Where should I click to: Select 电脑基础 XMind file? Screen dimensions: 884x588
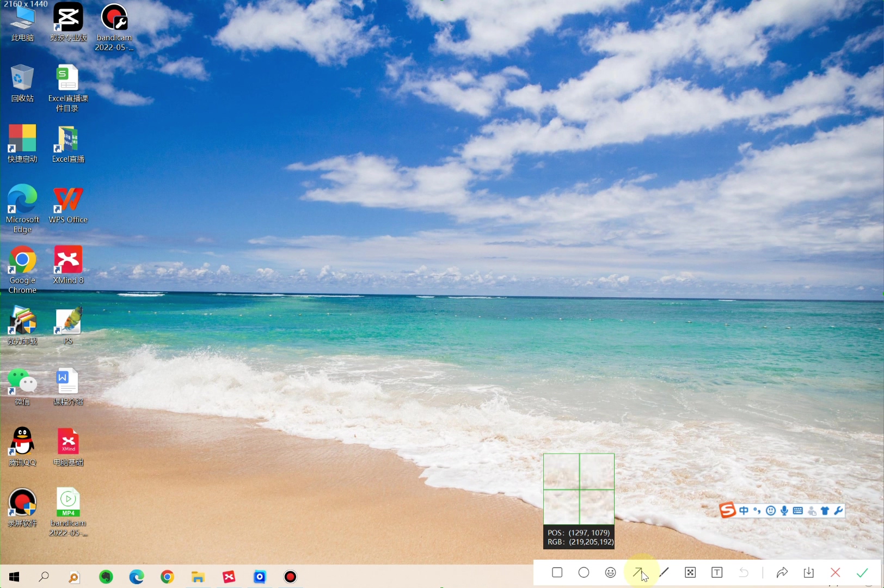coord(68,447)
